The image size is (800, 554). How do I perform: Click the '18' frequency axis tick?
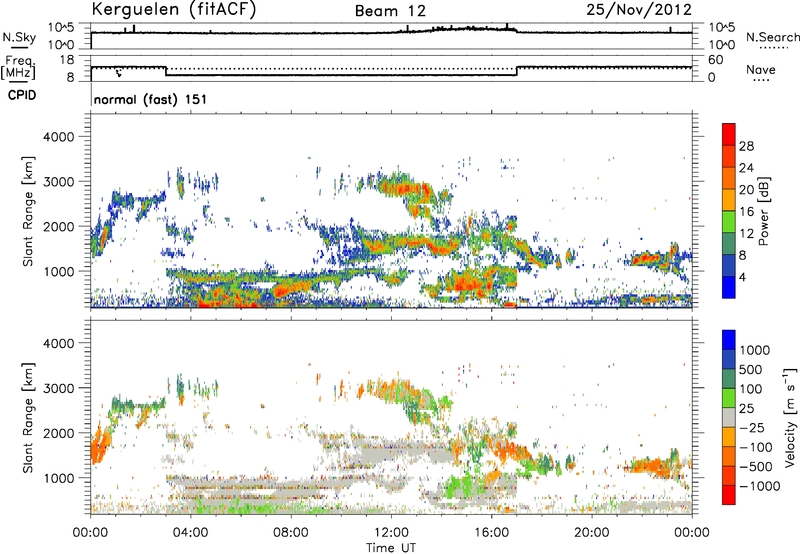click(67, 60)
